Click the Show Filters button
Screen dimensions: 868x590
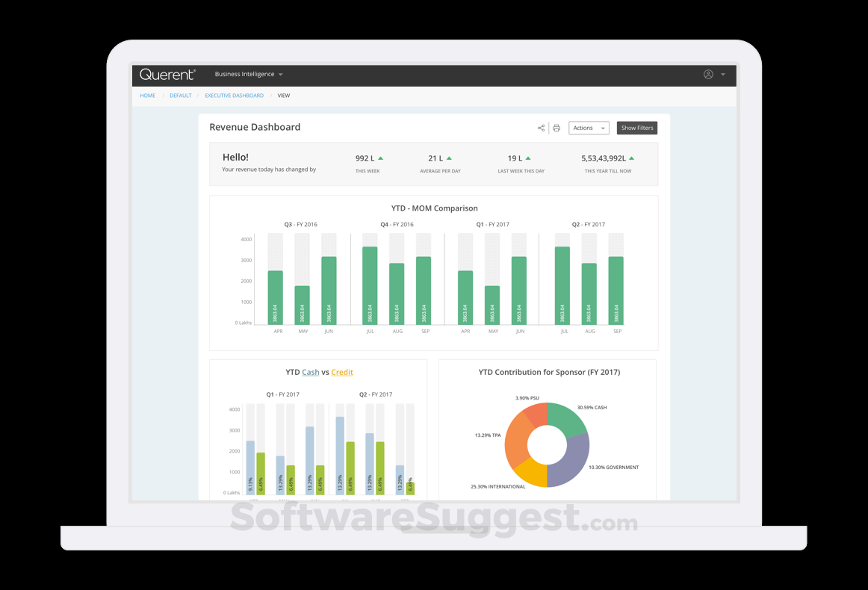pyautogui.click(x=636, y=128)
